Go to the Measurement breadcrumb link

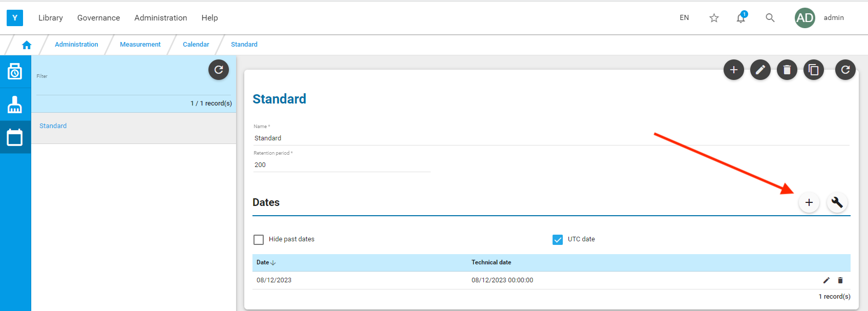point(140,45)
